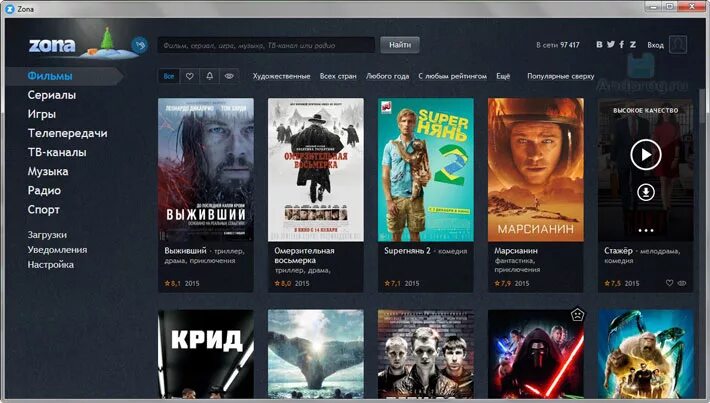
Task: Click the Омерзительная восьмерка title text
Action: (304, 255)
